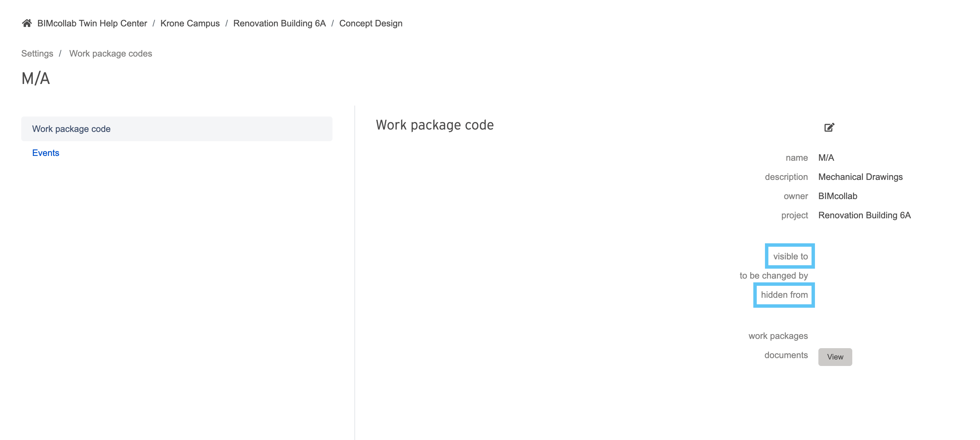
Task: Click the 'work packages' label
Action: click(x=778, y=336)
